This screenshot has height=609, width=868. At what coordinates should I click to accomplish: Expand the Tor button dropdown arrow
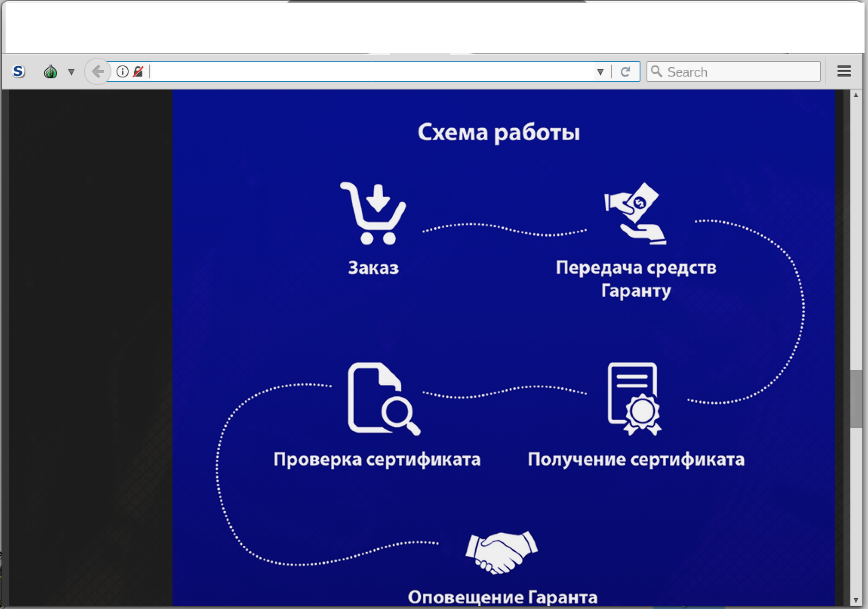click(x=71, y=71)
